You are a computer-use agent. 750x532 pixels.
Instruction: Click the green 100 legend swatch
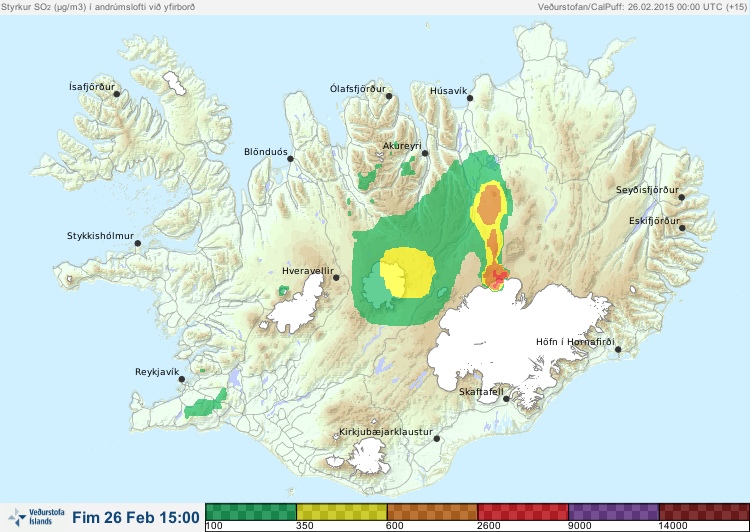251,512
